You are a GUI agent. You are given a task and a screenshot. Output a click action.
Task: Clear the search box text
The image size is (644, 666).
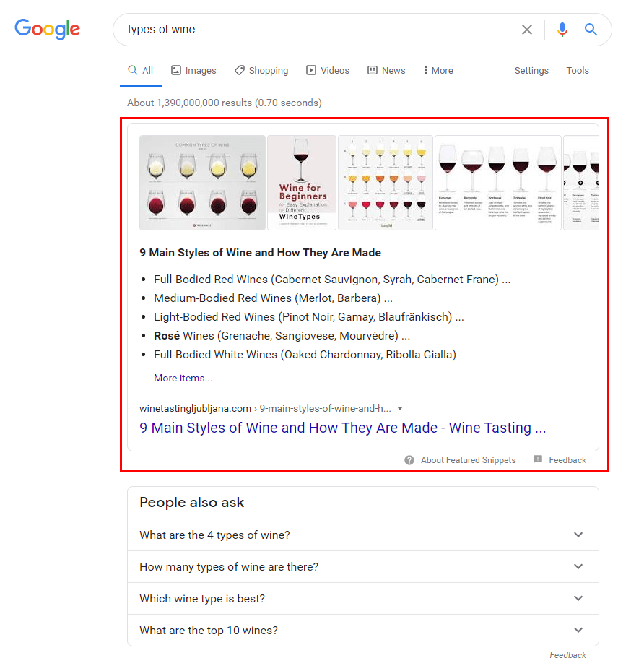point(527,30)
